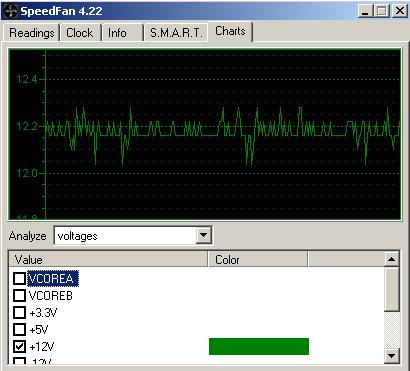This screenshot has height=371, width=410.
Task: Select the Charts tab
Action: 230,31
